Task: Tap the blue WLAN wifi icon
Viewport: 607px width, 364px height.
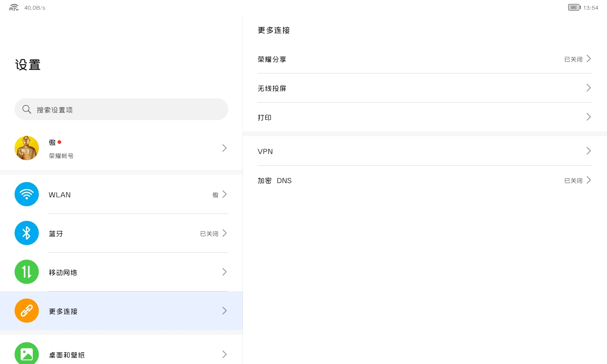Action: pyautogui.click(x=27, y=194)
